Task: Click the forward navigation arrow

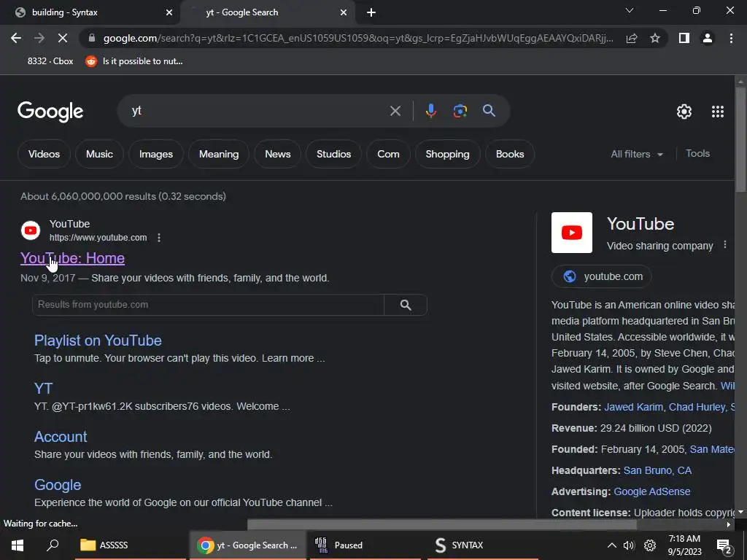Action: tap(39, 38)
